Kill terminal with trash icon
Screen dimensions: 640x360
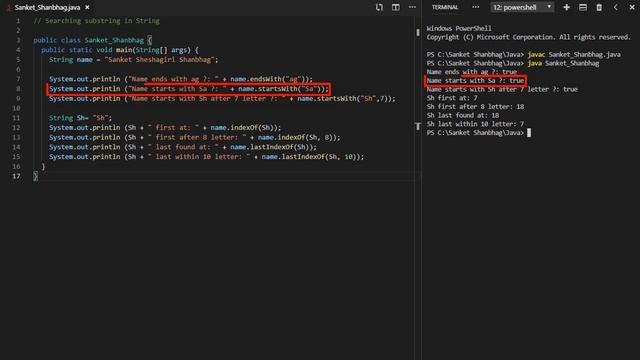pyautogui.click(x=599, y=7)
